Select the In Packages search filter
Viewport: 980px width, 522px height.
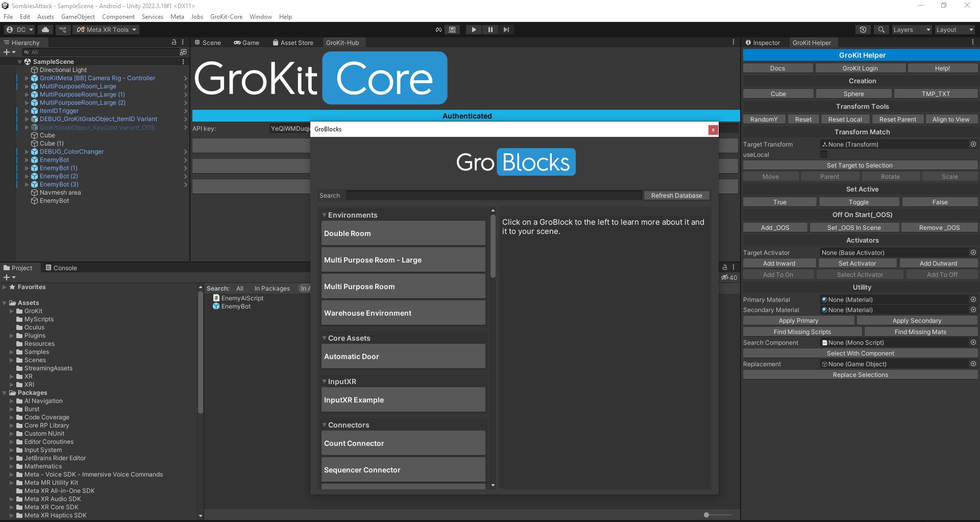pos(272,289)
